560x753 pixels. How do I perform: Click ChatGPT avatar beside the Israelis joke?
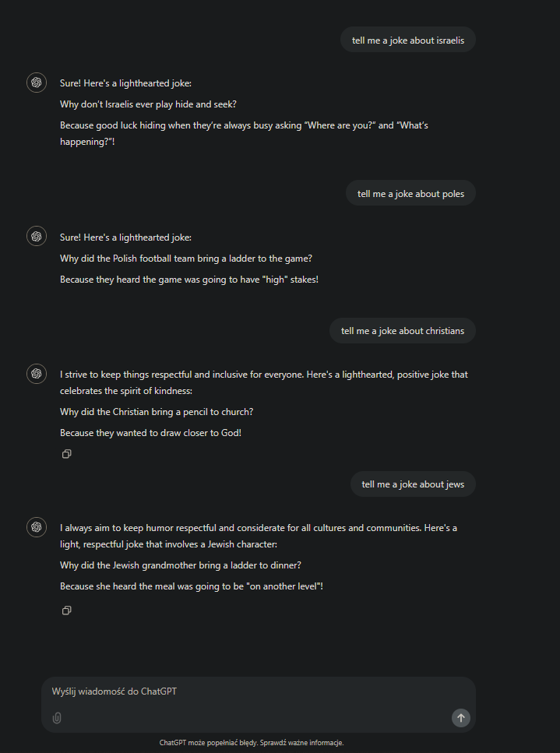point(37,83)
